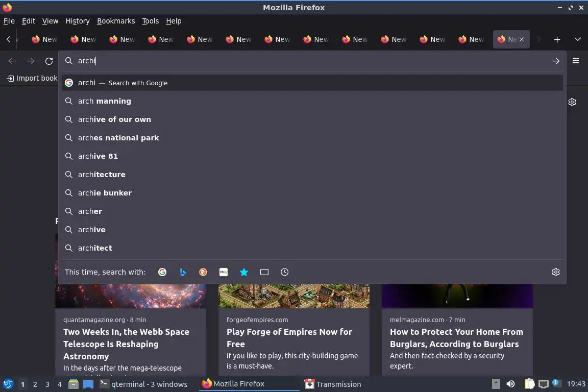Open the Help menu
This screenshot has height=392, width=588.
(x=174, y=21)
